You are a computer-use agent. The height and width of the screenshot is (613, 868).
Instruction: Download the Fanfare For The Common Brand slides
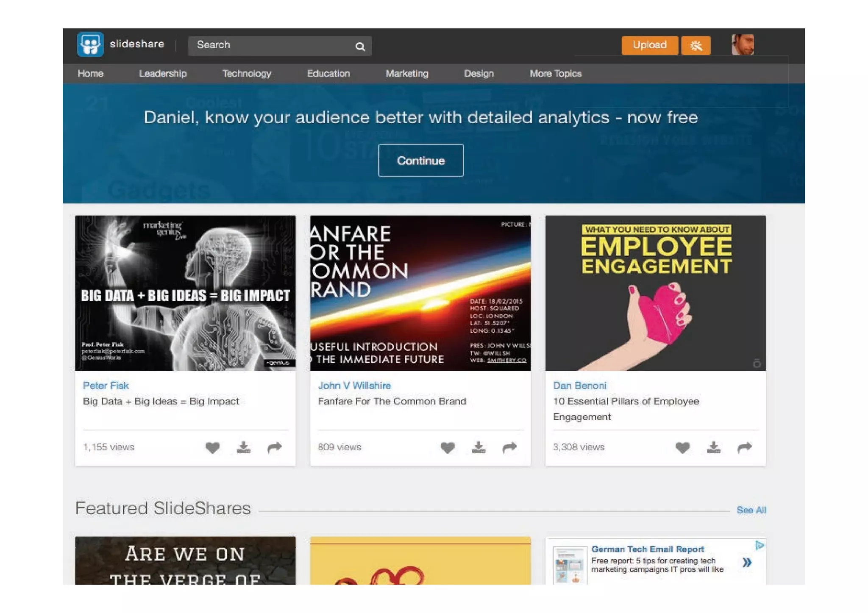[x=479, y=447]
